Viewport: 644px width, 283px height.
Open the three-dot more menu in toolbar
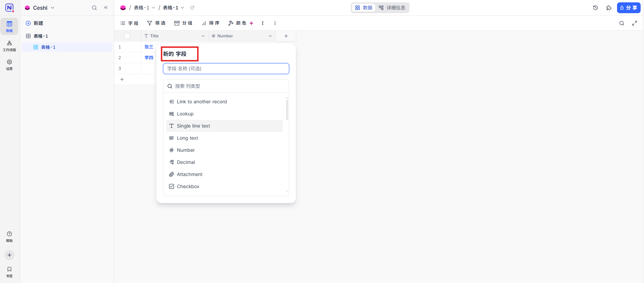coord(275,23)
